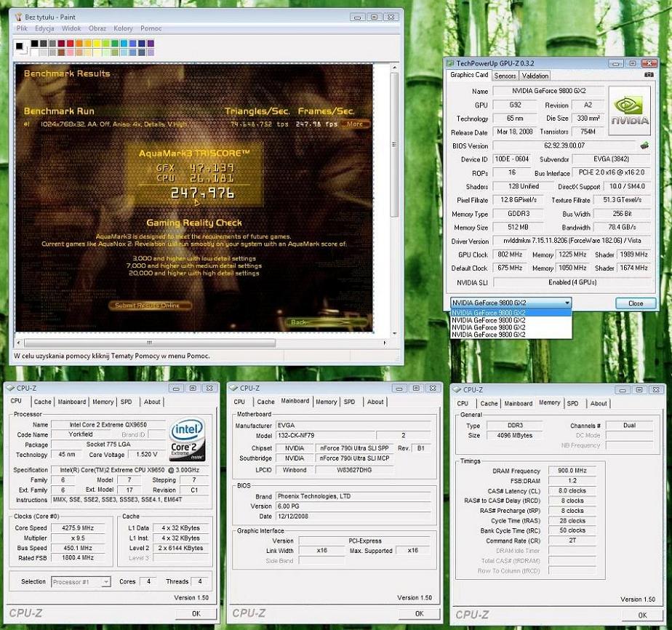Image resolution: width=672 pixels, height=630 pixels.
Task: Click the DRAM Frequency value 900.0 MHz
Action: 572,471
